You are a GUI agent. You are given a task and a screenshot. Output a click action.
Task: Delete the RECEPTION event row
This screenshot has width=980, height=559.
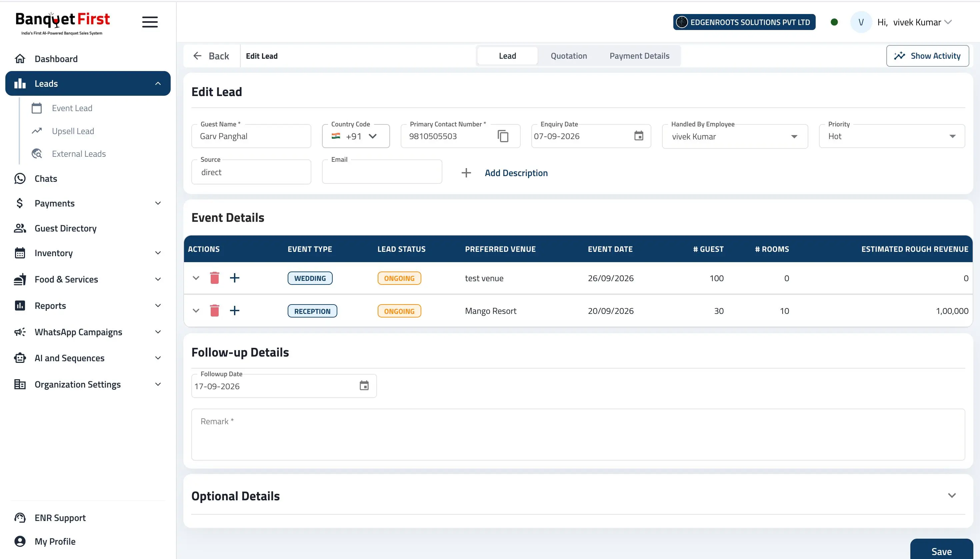pyautogui.click(x=214, y=311)
